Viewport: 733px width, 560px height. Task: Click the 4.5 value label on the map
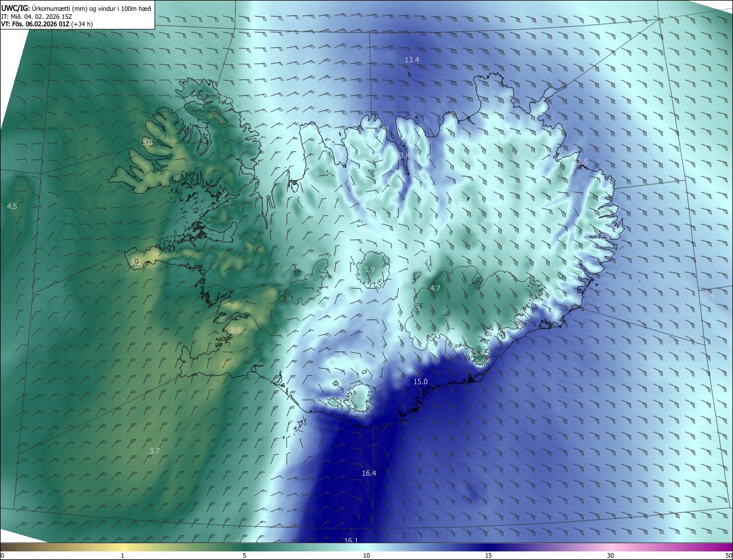(11, 206)
